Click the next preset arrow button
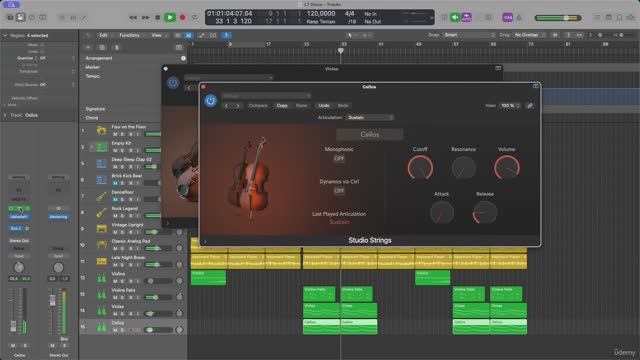The height and width of the screenshot is (360, 640). pos(238,106)
